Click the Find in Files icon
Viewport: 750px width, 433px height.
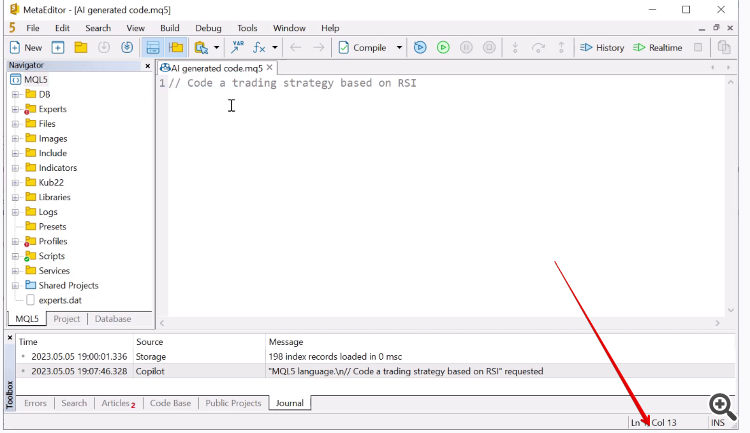pos(201,47)
